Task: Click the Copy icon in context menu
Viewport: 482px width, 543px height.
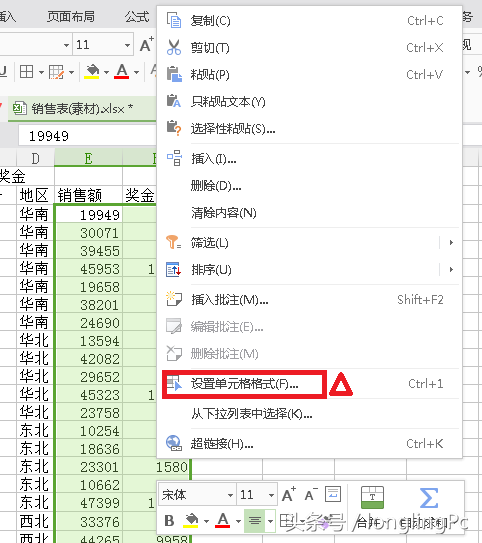Action: coord(174,20)
